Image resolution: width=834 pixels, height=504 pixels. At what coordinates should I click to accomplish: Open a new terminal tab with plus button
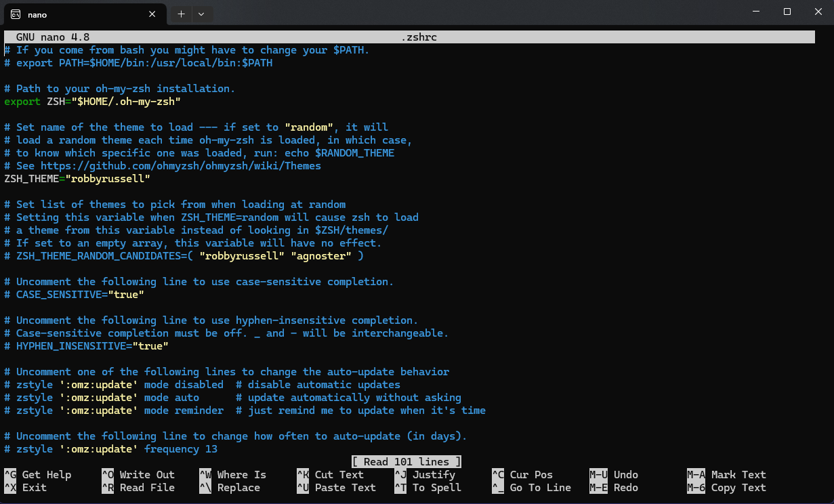pyautogui.click(x=181, y=14)
